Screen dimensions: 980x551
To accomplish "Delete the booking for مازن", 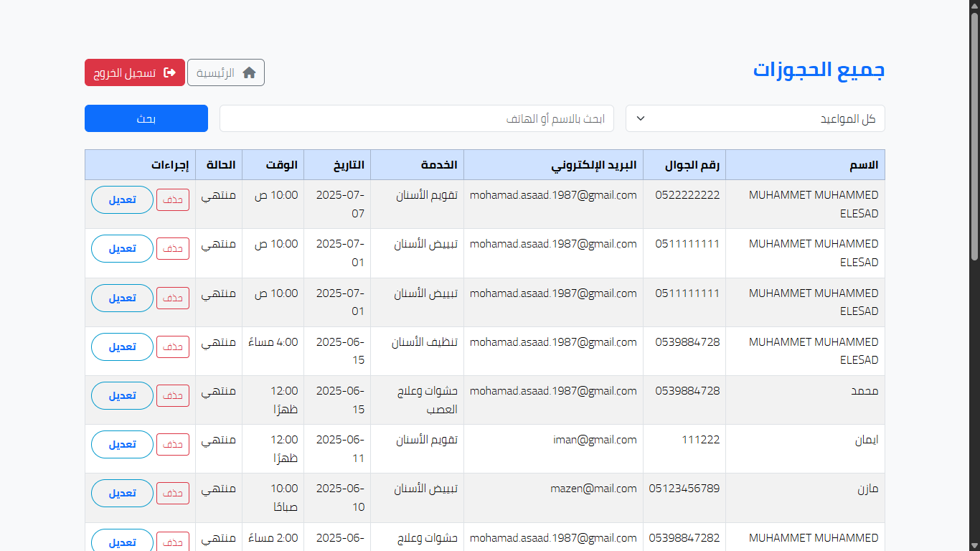I will tap(173, 494).
